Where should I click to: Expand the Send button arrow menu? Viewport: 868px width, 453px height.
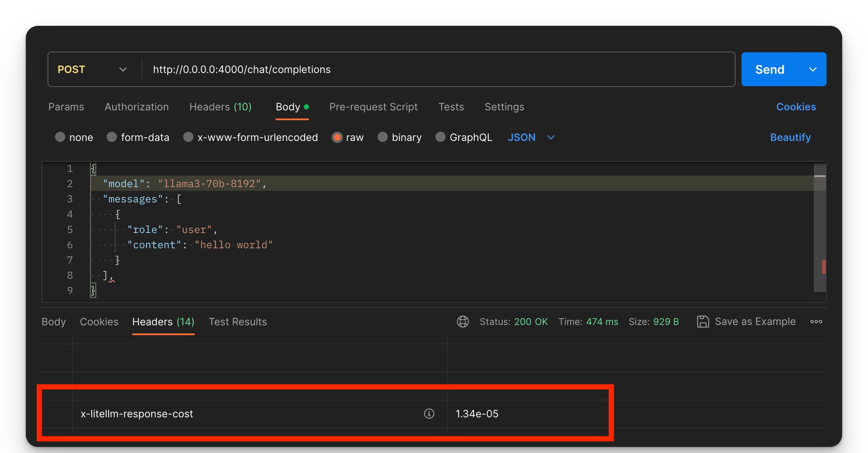click(813, 69)
